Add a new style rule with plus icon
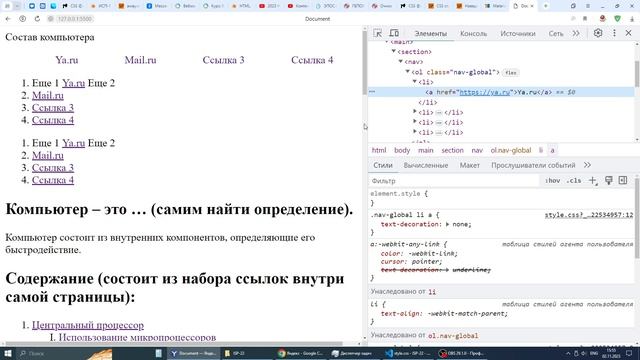The height and width of the screenshot is (360, 640). click(x=593, y=180)
